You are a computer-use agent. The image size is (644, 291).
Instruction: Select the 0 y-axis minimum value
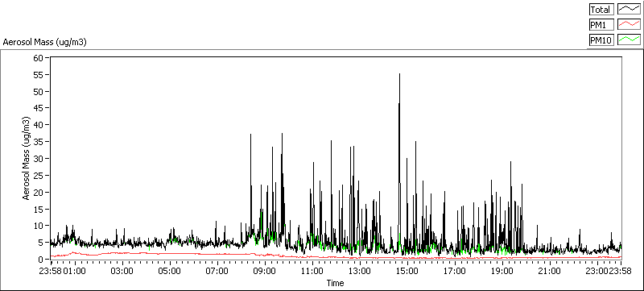[41, 260]
